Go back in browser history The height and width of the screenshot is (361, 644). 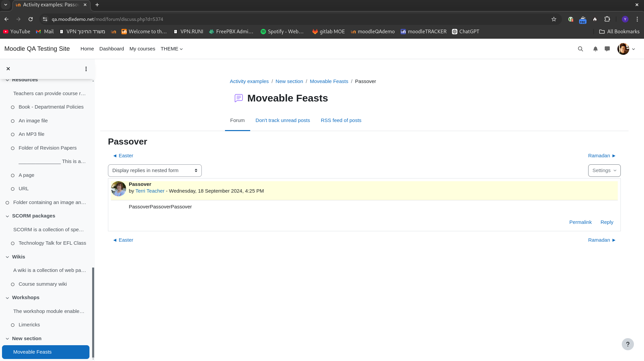[x=6, y=19]
